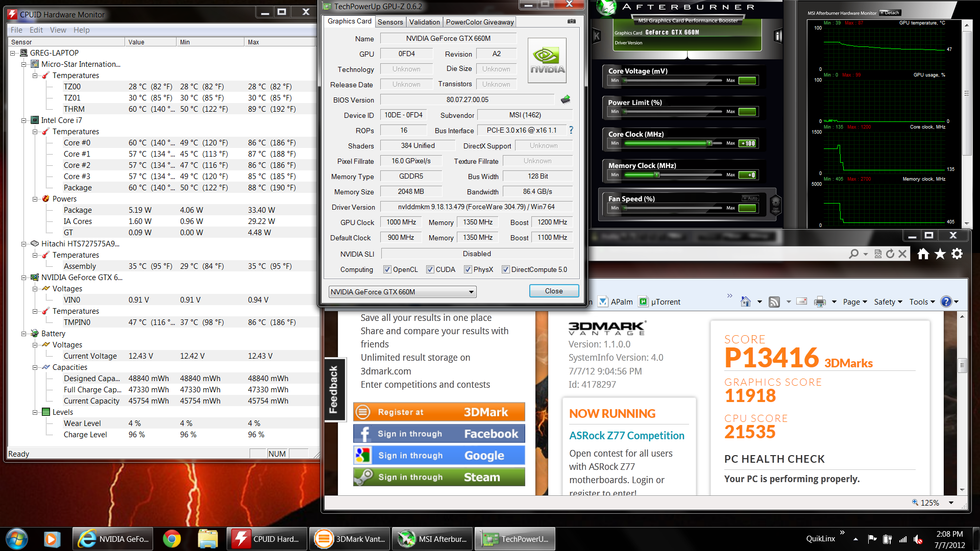
Task: Click the APalm favorites bar link
Action: [616, 302]
